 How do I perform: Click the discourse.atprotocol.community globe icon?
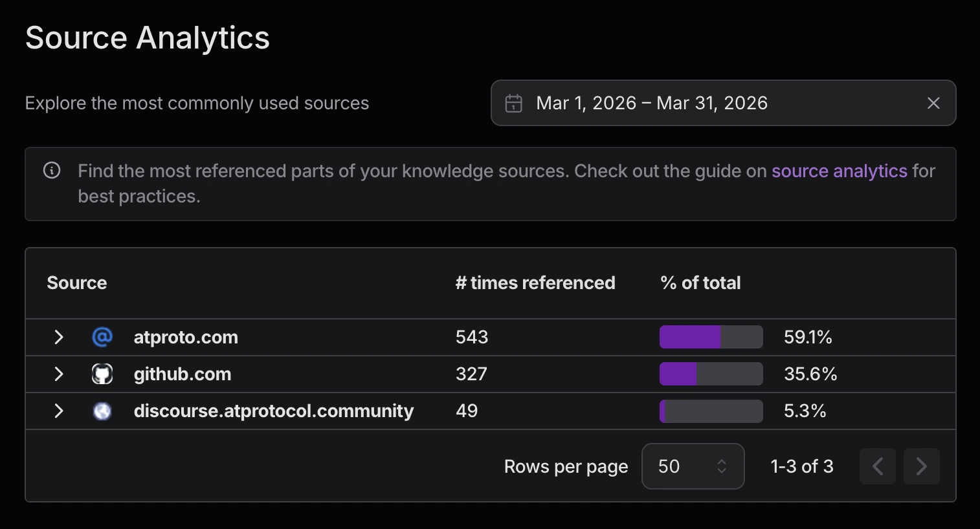click(102, 411)
